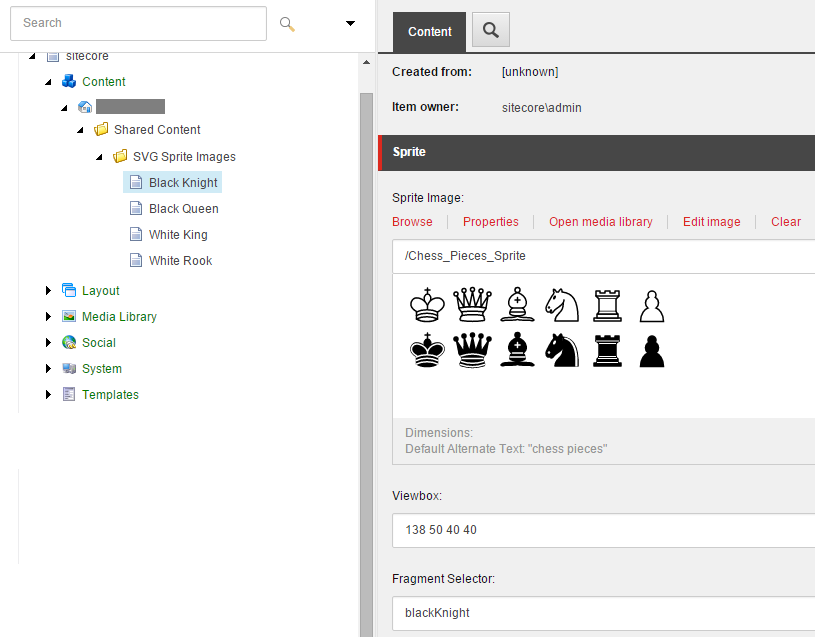Screen dimensions: 815x637
Task: Collapse the Shared Content folder
Action: coord(81,130)
